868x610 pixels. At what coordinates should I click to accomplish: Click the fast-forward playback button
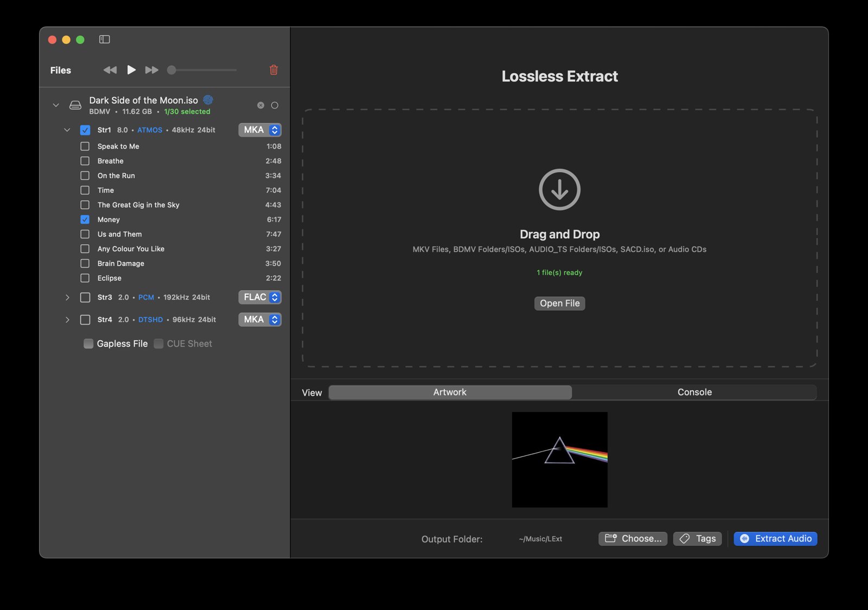[x=152, y=70]
